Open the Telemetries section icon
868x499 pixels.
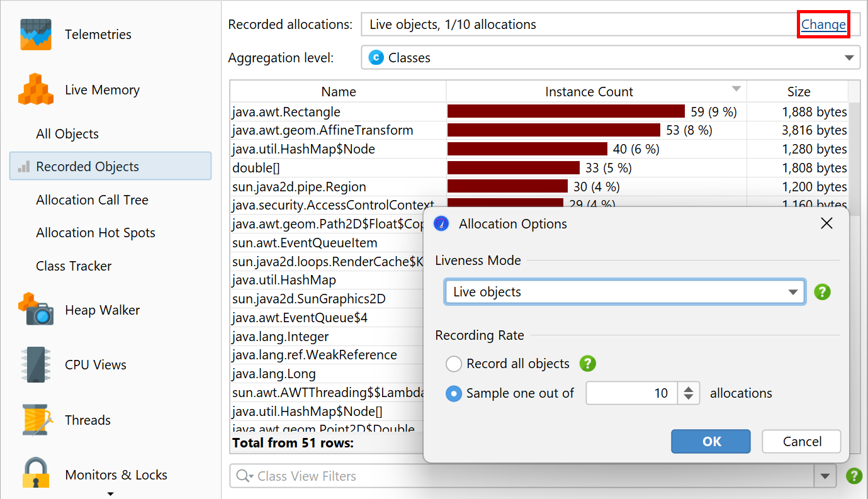[36, 35]
